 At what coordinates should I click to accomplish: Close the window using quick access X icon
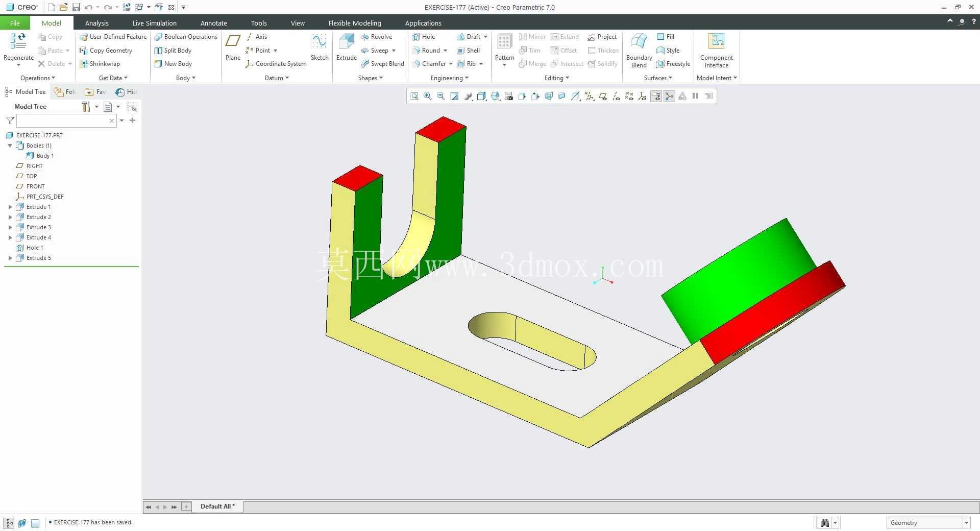[171, 7]
